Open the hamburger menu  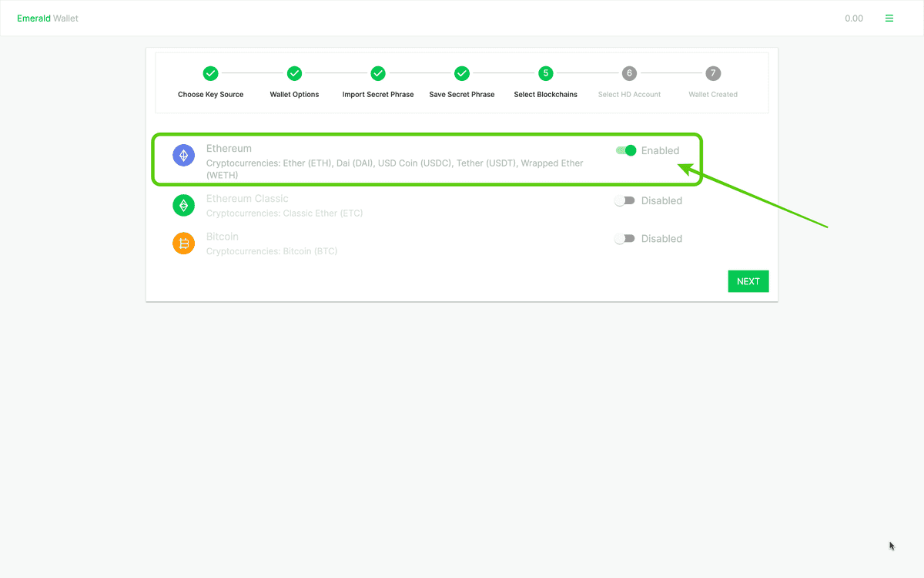click(x=889, y=18)
